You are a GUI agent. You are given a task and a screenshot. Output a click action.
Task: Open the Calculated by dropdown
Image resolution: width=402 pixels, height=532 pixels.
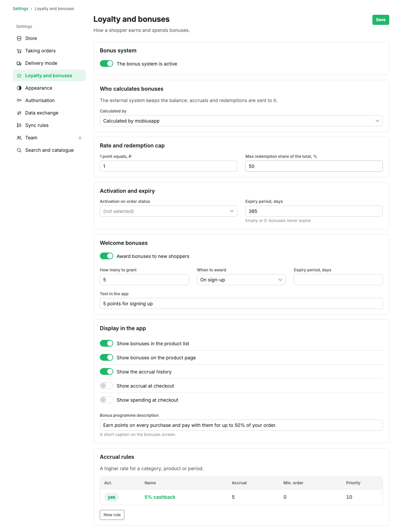[x=241, y=121]
